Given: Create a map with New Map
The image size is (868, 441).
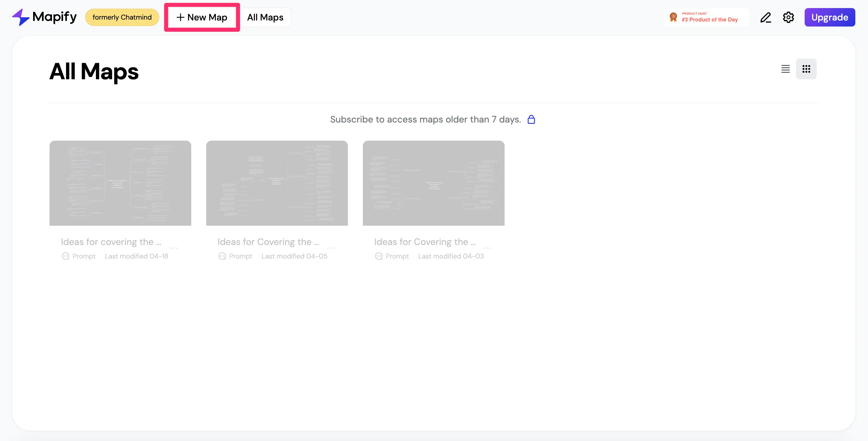Looking at the screenshot, I should (x=202, y=18).
